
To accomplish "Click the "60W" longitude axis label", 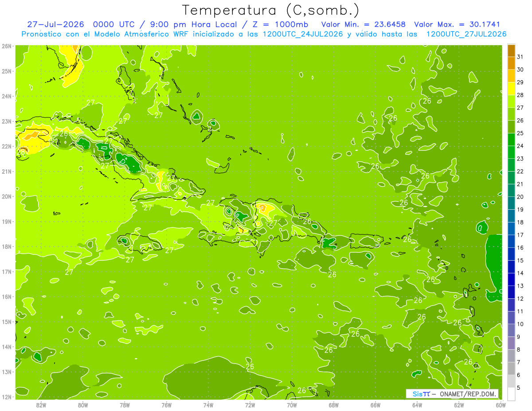I will pos(501,405).
